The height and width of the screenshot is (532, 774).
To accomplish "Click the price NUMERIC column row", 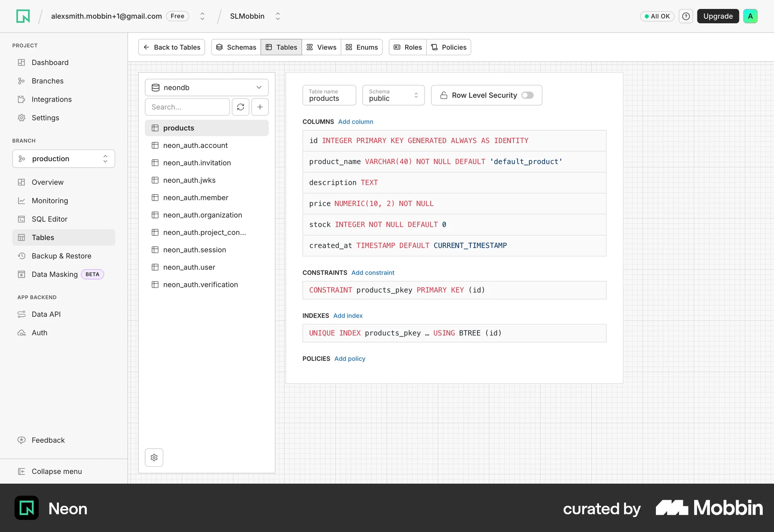I will pos(454,204).
